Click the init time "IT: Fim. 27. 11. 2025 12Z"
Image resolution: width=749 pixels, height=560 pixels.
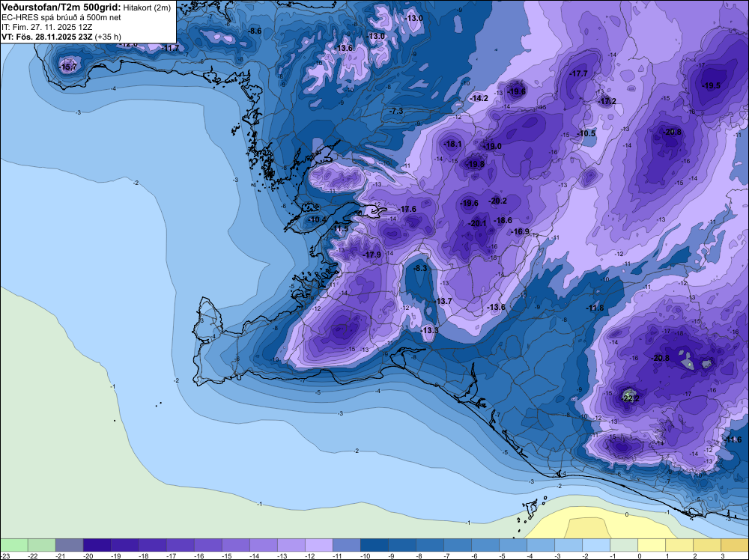coord(46,27)
